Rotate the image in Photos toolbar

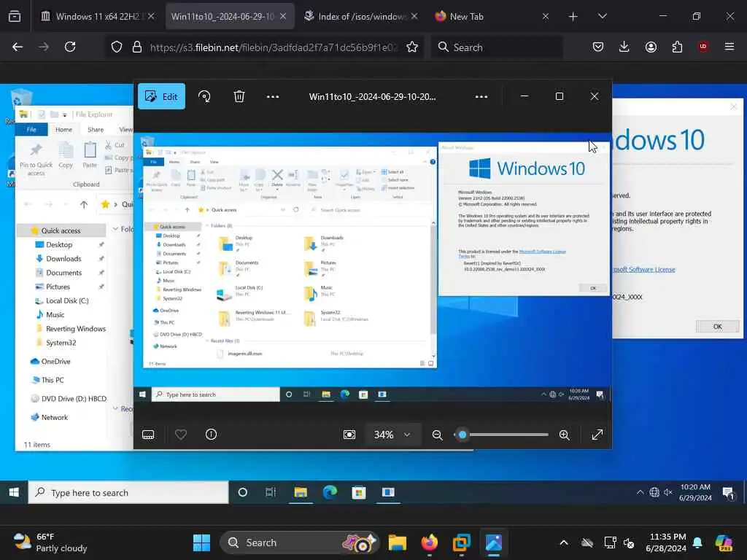(x=204, y=97)
